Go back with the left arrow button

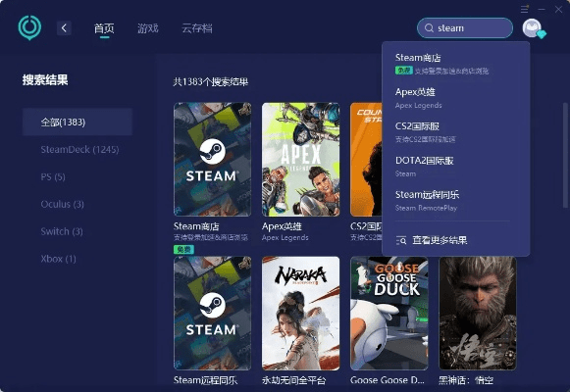tap(64, 28)
